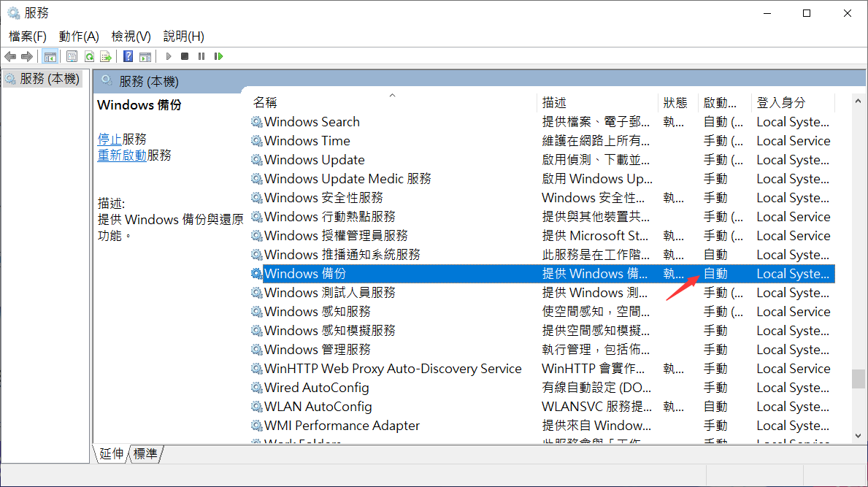Start the service with the play icon
Screen dimensions: 868x487
tap(169, 56)
